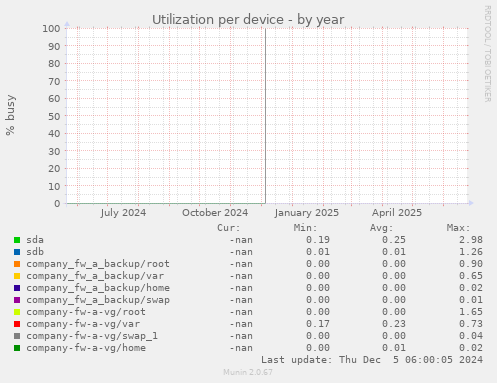Click the company_fw_a_backup/swap legend label
This screenshot has width=497, height=383.
click(98, 300)
